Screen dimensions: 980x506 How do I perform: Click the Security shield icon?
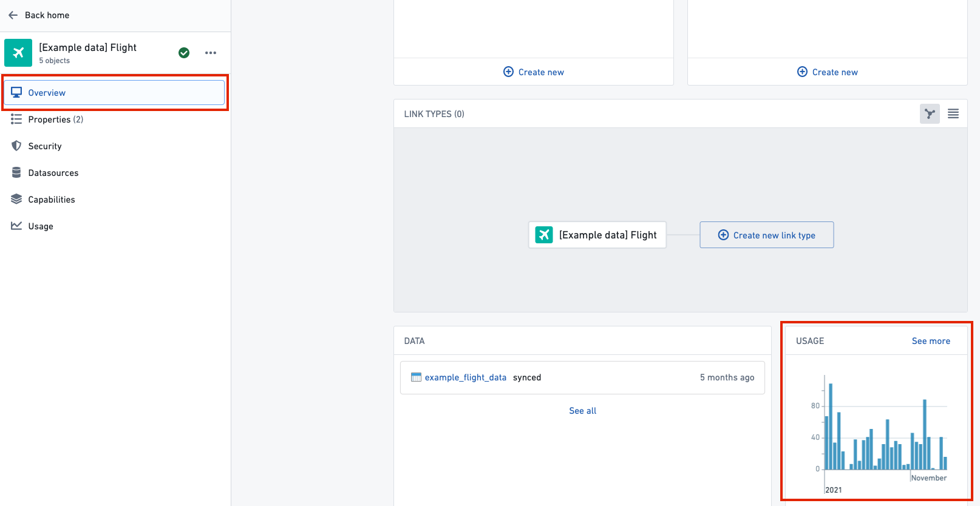click(16, 146)
